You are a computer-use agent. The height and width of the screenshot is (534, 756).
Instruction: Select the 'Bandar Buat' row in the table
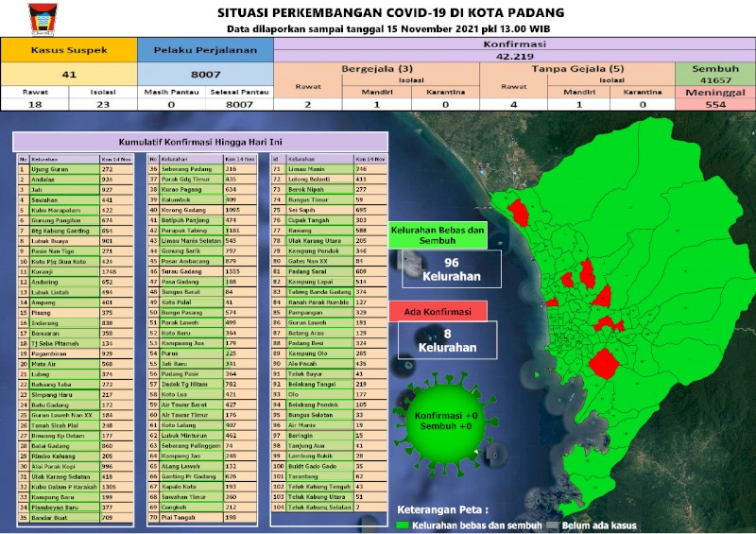pos(76,518)
